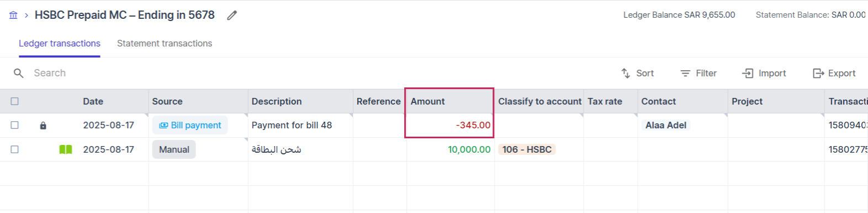Image resolution: width=868 pixels, height=213 pixels.
Task: Expand Tax rate cell on bill payment row
Action: [x=611, y=125]
